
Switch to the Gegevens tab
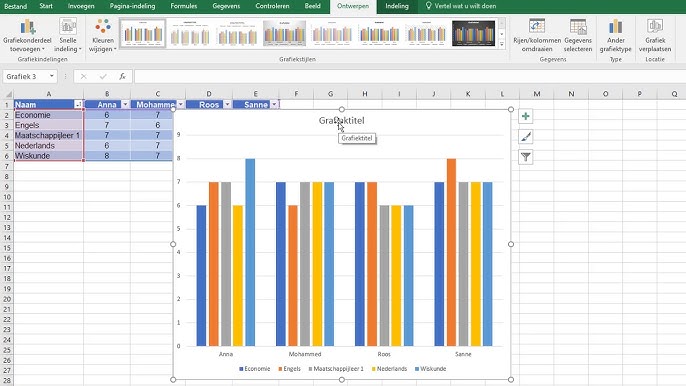pyautogui.click(x=226, y=6)
